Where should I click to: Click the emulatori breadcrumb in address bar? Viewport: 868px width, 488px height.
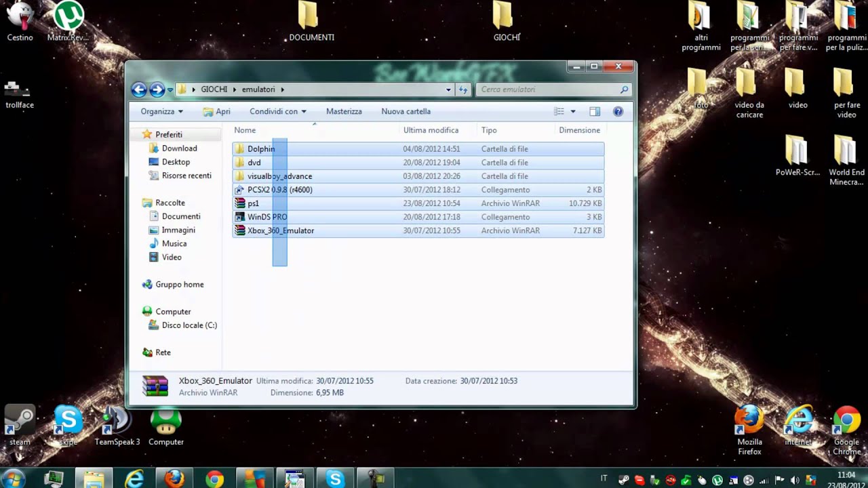click(x=258, y=89)
